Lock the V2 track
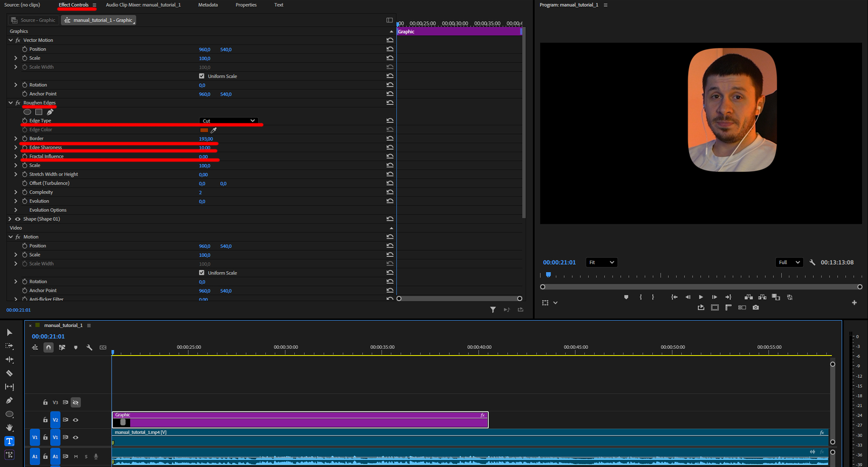This screenshot has width=868, height=467. [x=45, y=420]
